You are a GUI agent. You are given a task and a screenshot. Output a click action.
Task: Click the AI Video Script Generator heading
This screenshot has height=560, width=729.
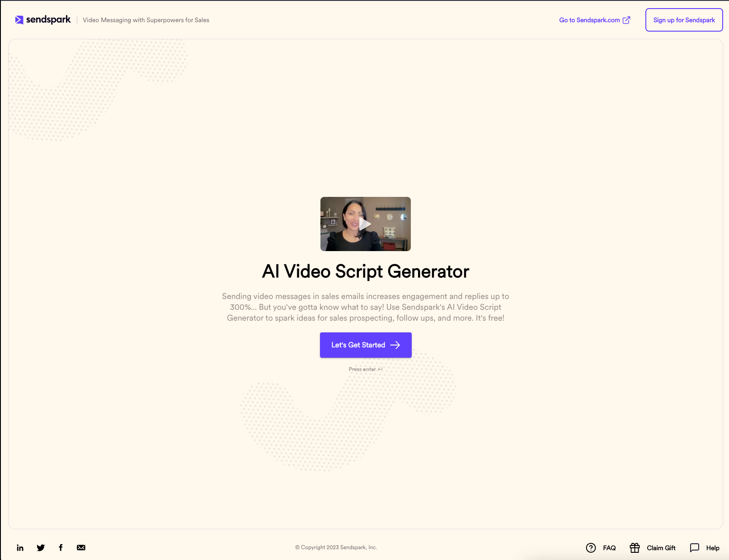[x=366, y=271]
